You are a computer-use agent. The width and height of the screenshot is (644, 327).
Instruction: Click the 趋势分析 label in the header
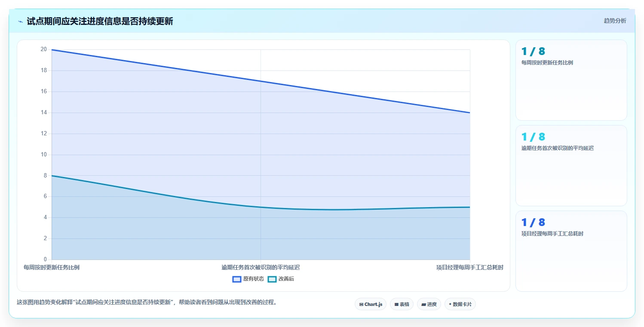coord(615,21)
